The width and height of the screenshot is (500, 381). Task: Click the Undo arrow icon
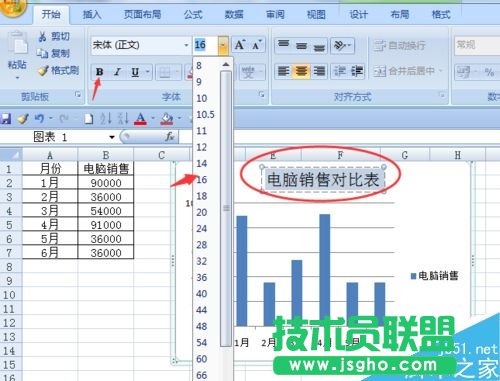tap(40, 119)
